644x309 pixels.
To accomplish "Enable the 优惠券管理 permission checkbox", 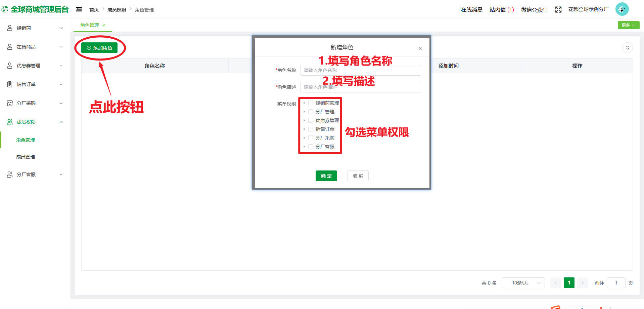I will [x=311, y=120].
